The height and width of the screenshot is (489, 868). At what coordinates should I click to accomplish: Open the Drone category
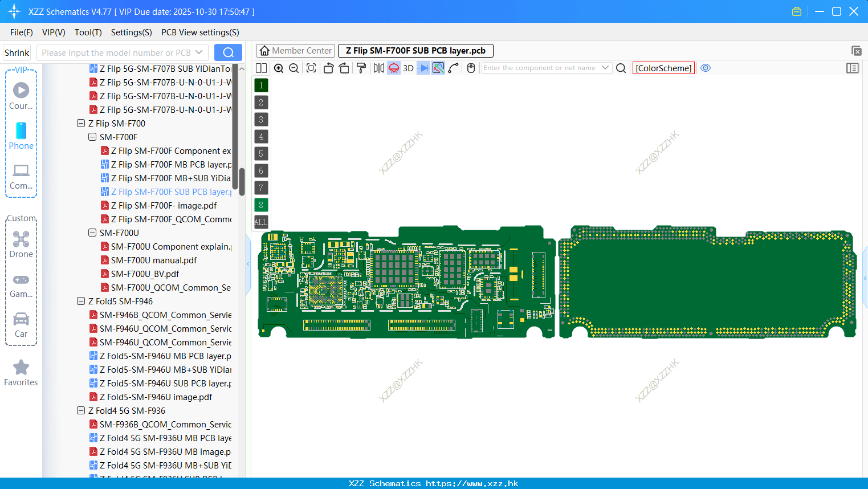[x=21, y=244]
